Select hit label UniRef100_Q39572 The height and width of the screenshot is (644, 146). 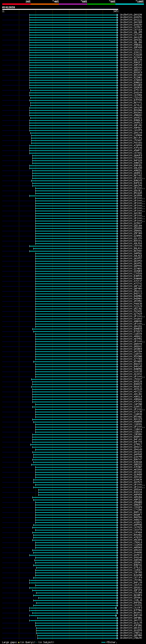(x=131, y=406)
